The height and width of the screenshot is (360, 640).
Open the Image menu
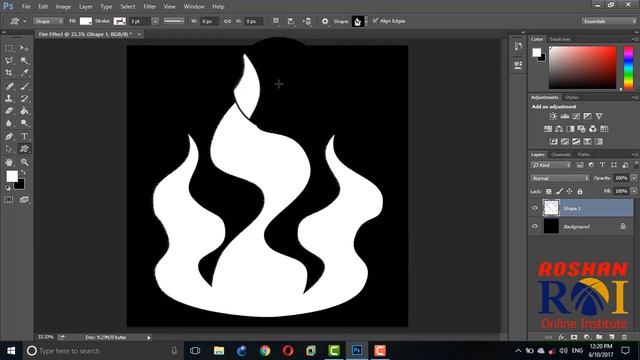click(x=63, y=7)
